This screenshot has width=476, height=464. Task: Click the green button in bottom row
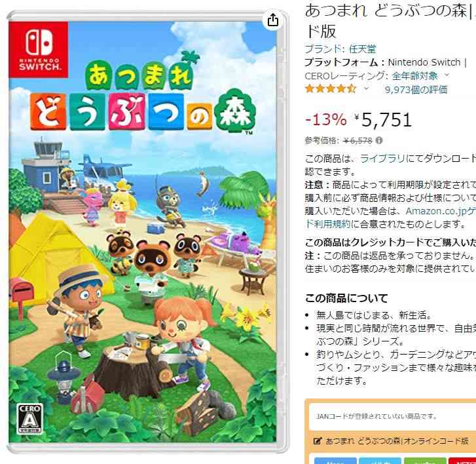click(425, 461)
